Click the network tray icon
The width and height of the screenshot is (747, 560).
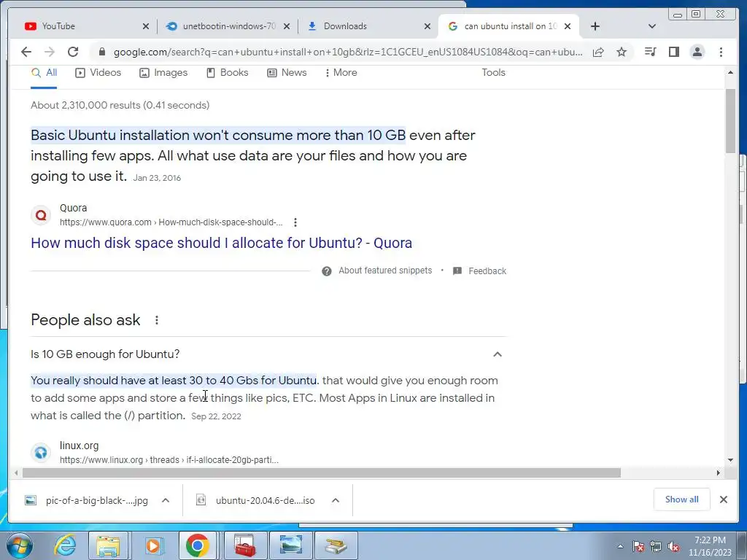pyautogui.click(x=656, y=547)
